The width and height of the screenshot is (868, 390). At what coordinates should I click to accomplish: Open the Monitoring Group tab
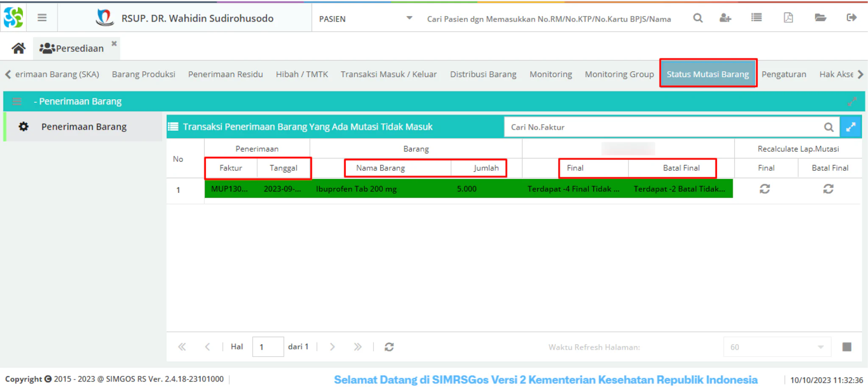pos(619,74)
